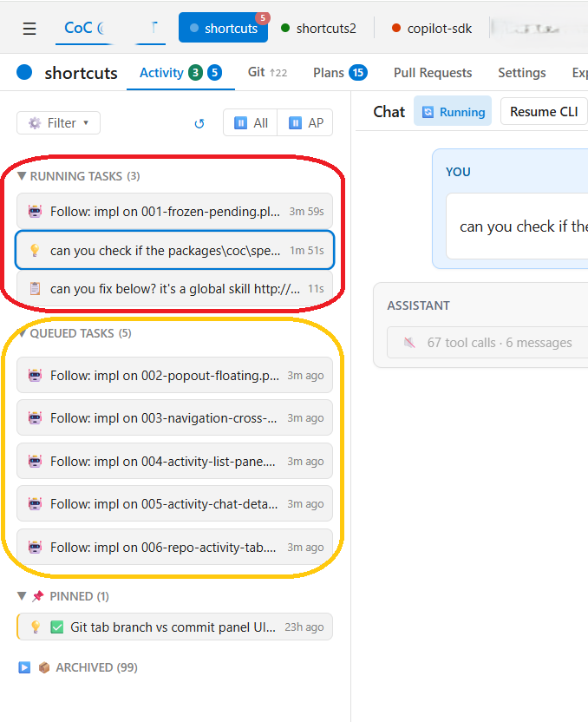
Task: Click robot icon of 006-repo-activity-tab task
Action: click(x=35, y=547)
